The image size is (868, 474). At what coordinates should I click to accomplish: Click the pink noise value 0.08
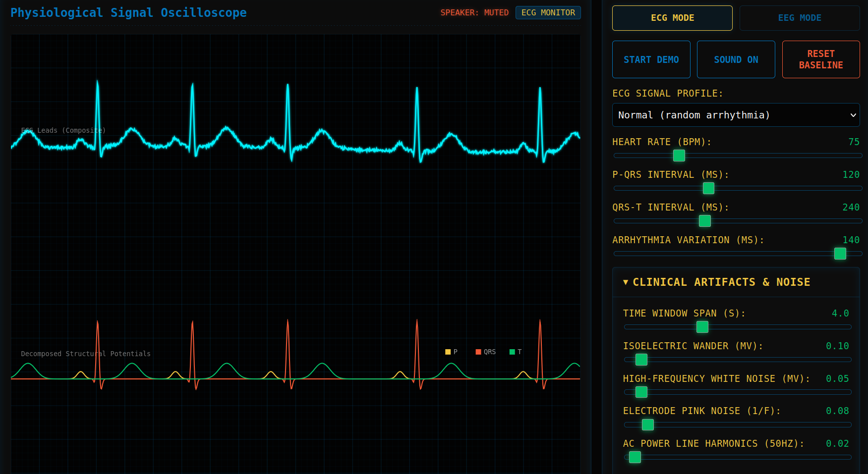837,411
